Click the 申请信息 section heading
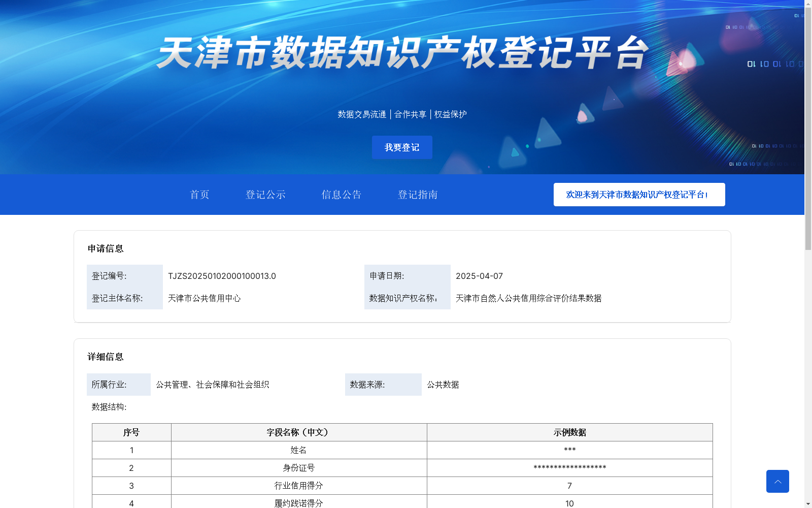Image resolution: width=812 pixels, height=508 pixels. [106, 248]
